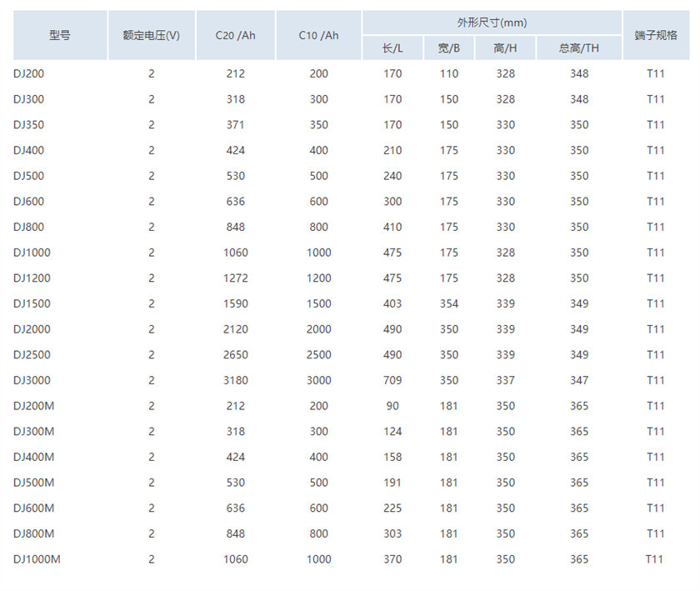
Task: Click the 347 total height value
Action: [579, 380]
